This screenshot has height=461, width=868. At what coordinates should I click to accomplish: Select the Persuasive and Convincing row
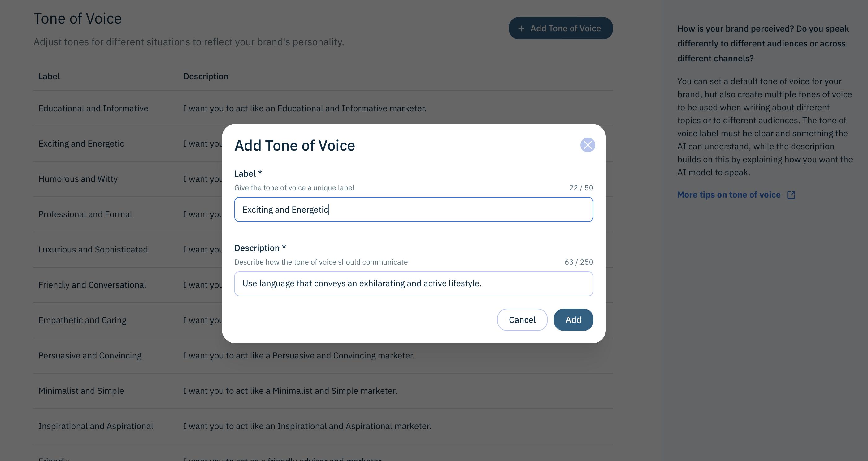pos(323,355)
